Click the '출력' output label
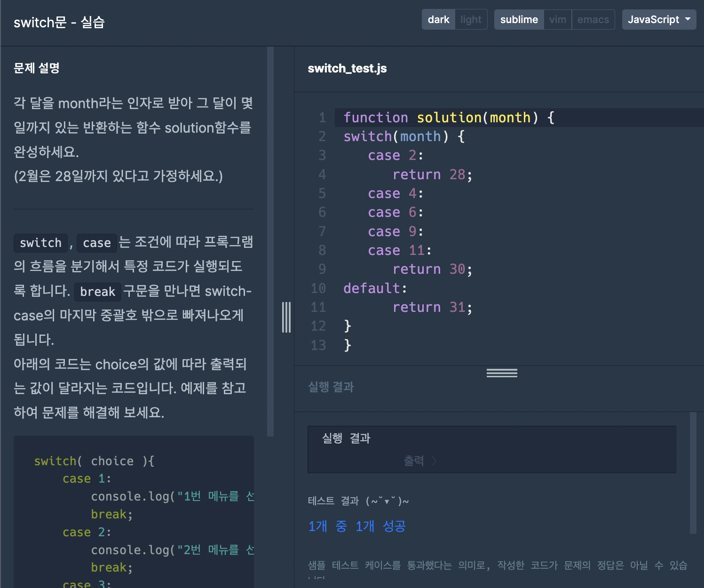Image resolution: width=704 pixels, height=588 pixels. click(414, 461)
